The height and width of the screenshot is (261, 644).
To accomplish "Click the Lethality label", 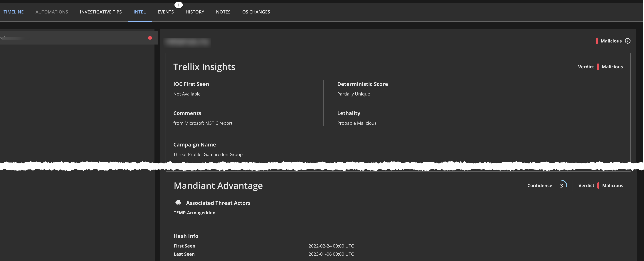I will pyautogui.click(x=349, y=113).
